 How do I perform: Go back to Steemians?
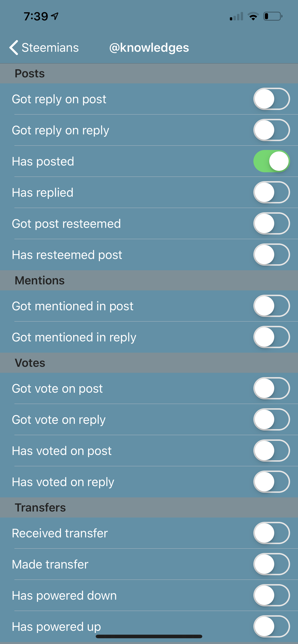pyautogui.click(x=44, y=47)
